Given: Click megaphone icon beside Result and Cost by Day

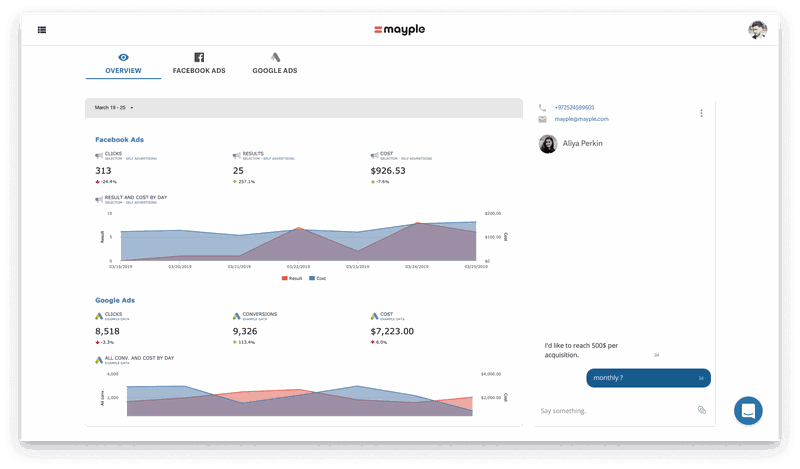Looking at the screenshot, I should tap(99, 200).
